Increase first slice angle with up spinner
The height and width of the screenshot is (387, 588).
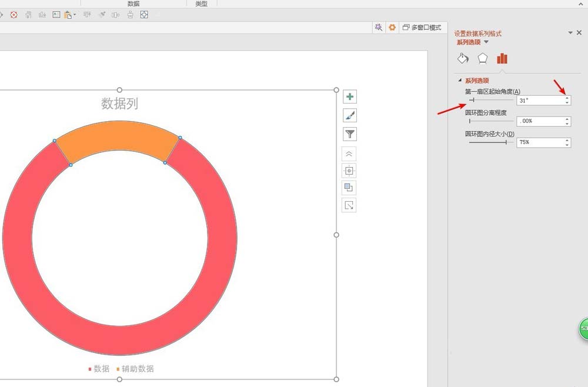point(567,98)
